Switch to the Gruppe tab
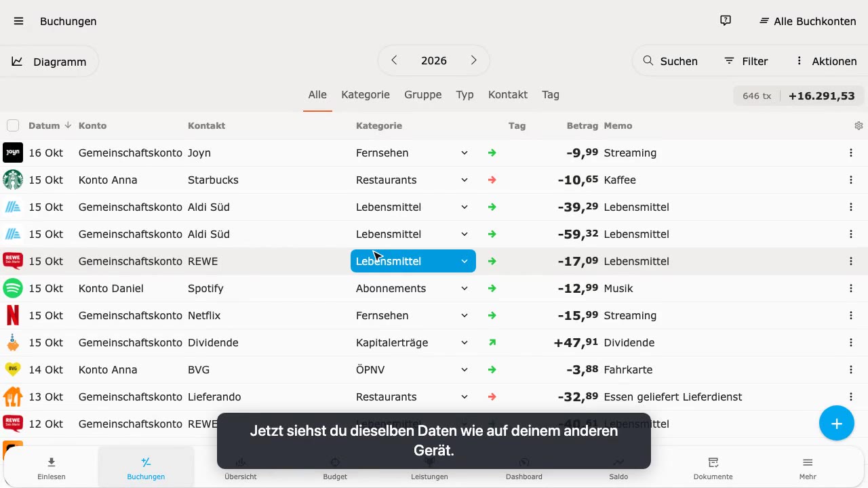The width and height of the screenshot is (868, 488). click(423, 95)
